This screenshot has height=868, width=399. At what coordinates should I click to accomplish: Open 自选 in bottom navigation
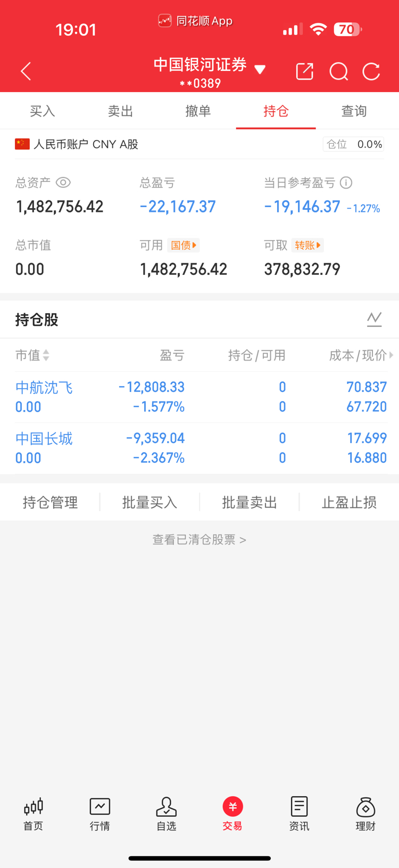coord(167,814)
